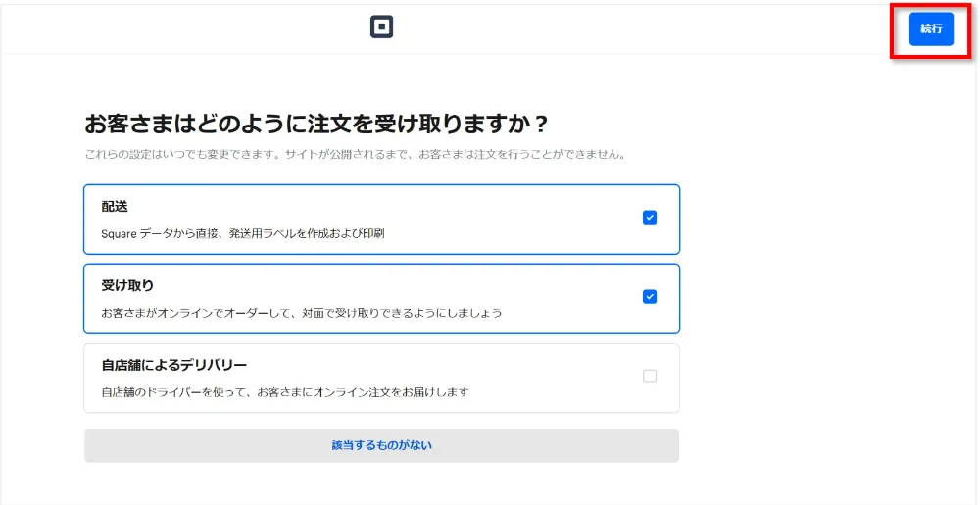Select the 配送 option card title
This screenshot has width=980, height=505.
point(115,207)
